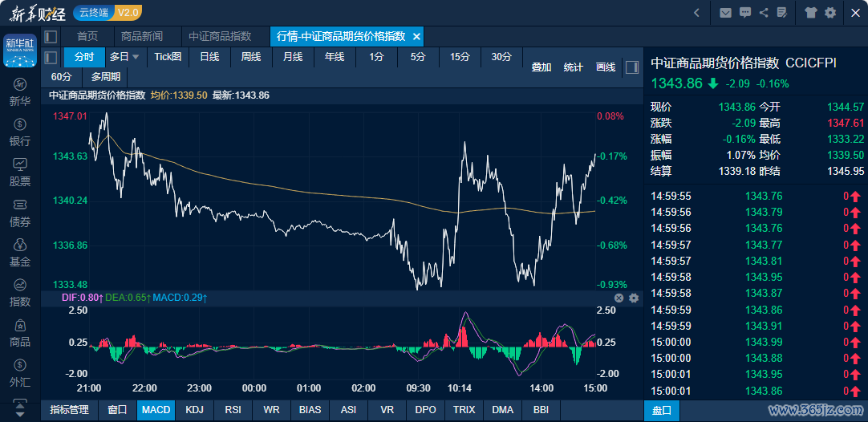The height and width of the screenshot is (422, 868).
Task: Open the 股票 sidebar section
Action: pos(20,172)
